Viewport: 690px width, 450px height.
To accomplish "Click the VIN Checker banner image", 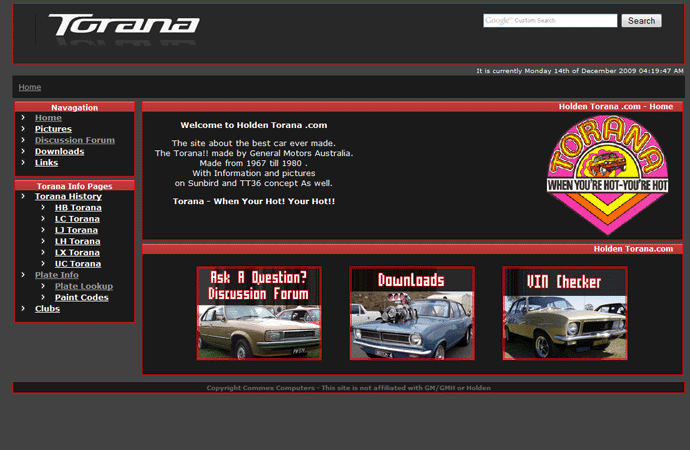I will 565,313.
